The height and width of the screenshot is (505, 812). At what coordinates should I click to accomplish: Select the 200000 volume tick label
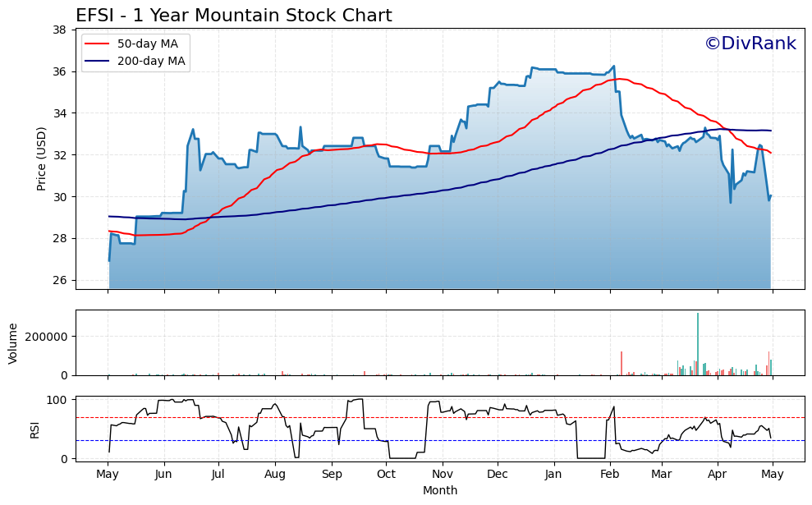point(47,337)
